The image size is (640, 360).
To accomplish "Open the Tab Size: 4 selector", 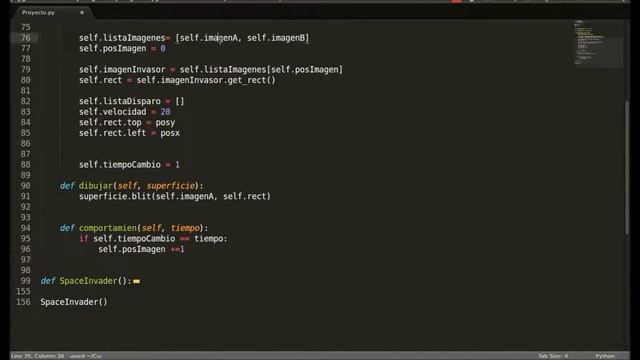I will (x=553, y=356).
